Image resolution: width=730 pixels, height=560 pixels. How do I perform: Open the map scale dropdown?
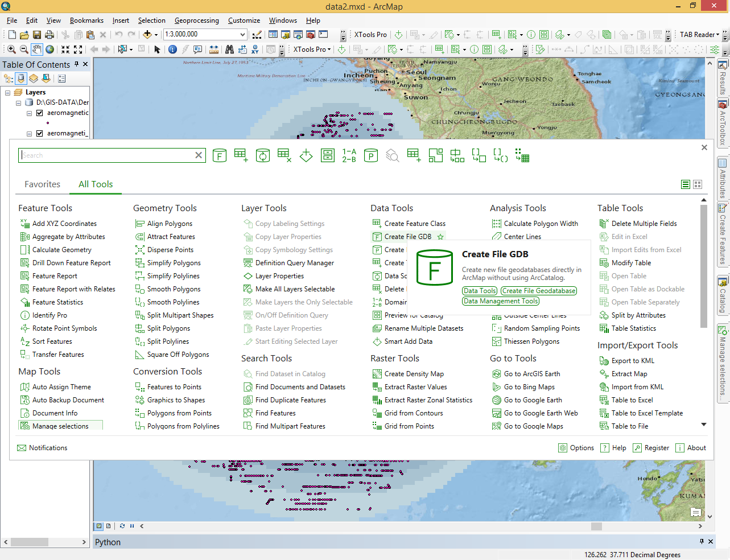click(x=243, y=35)
